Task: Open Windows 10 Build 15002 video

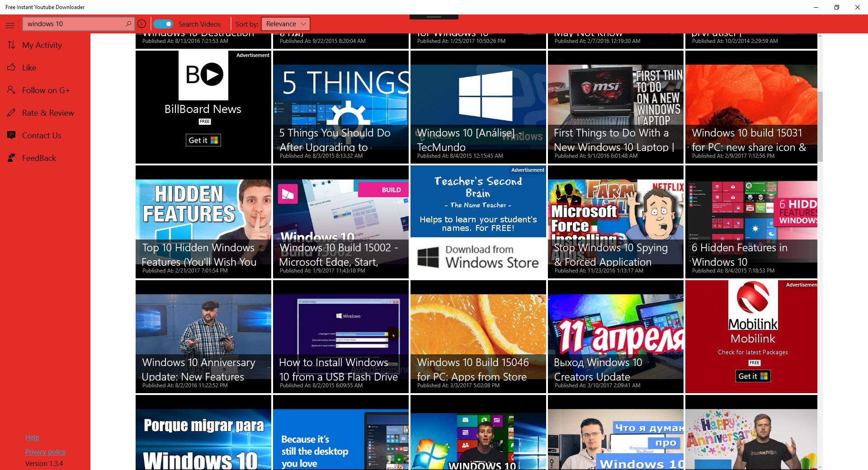Action: click(x=341, y=222)
